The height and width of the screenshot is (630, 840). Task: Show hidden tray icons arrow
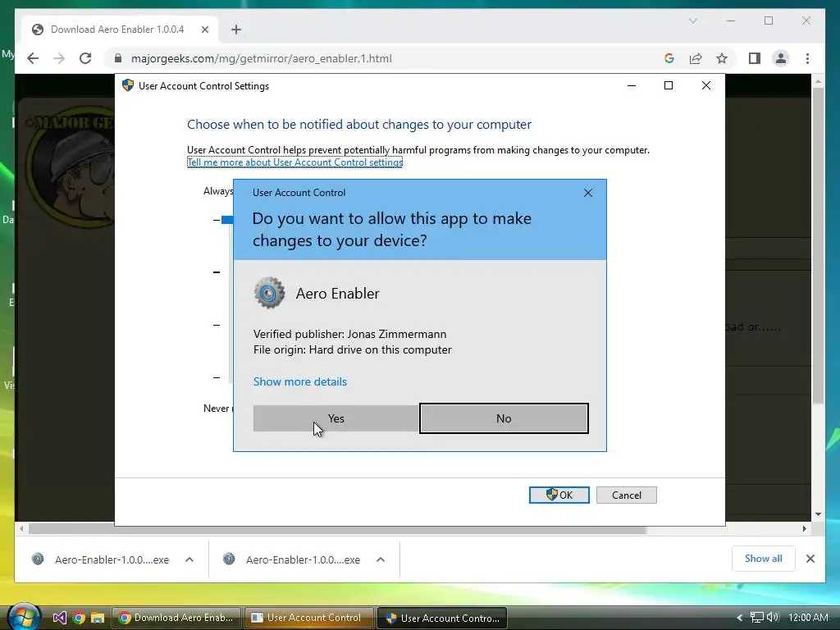(x=740, y=618)
